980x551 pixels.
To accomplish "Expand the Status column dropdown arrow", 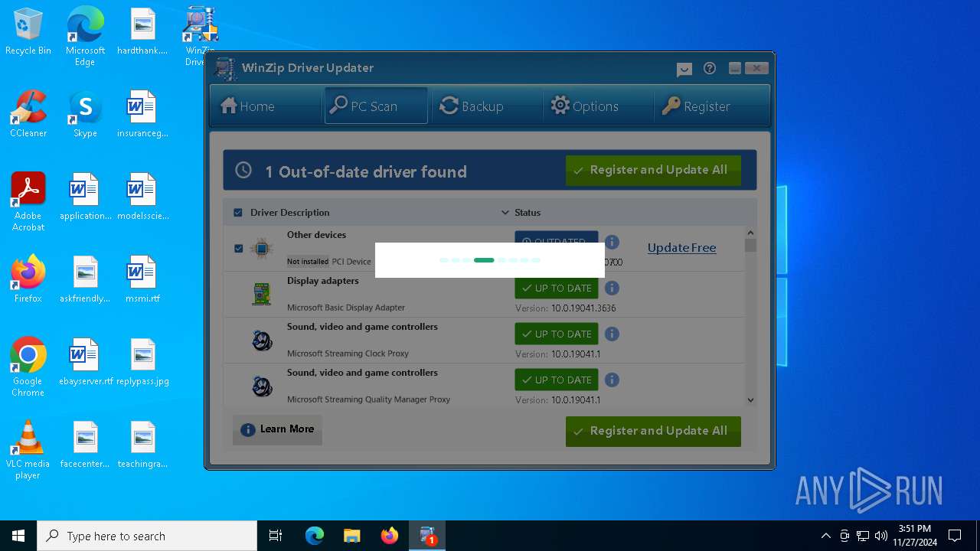I will tap(505, 213).
